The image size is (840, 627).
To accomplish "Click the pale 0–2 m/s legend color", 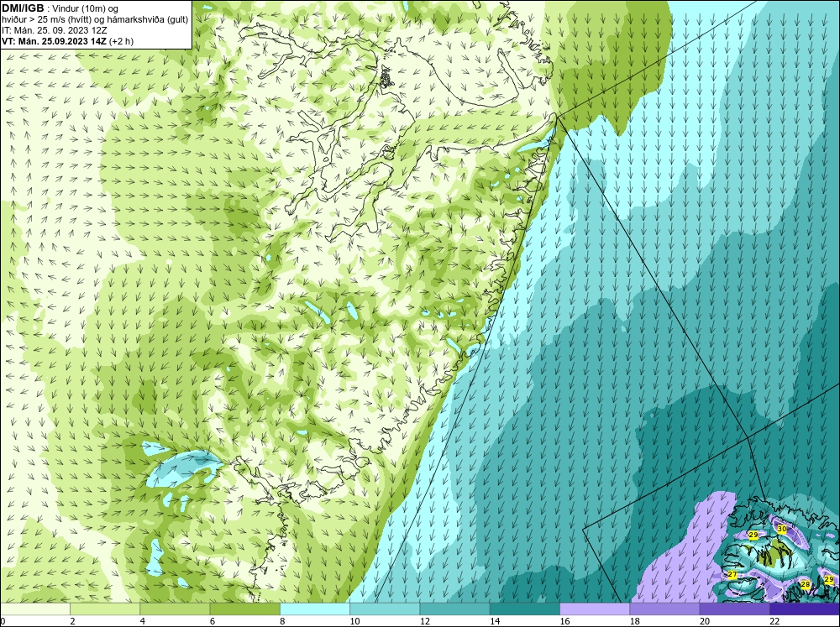I will tap(34, 609).
